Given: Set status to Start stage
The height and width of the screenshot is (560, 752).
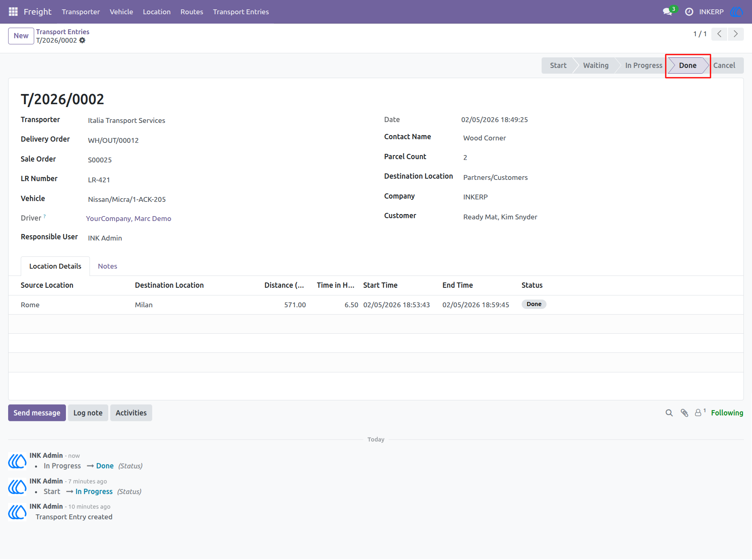Looking at the screenshot, I should (558, 66).
